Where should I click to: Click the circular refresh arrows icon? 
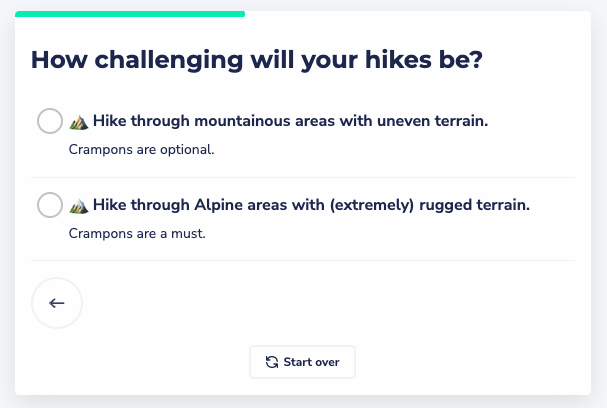pos(272,362)
